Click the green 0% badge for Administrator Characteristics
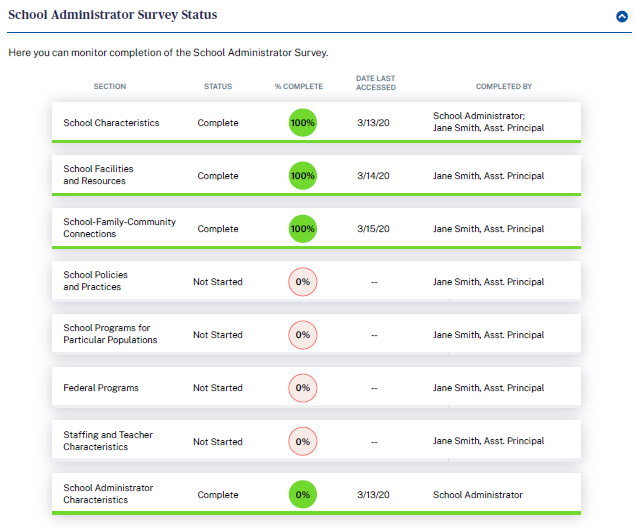The height and width of the screenshot is (529, 634). coord(302,494)
